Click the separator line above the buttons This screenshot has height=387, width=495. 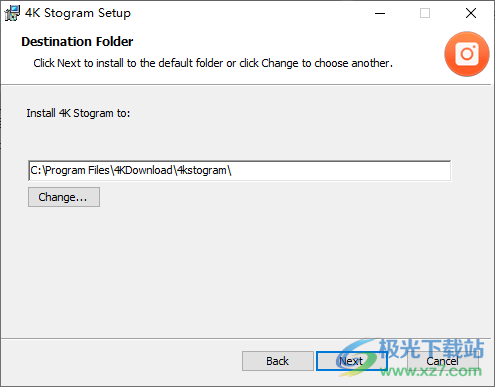point(246,339)
